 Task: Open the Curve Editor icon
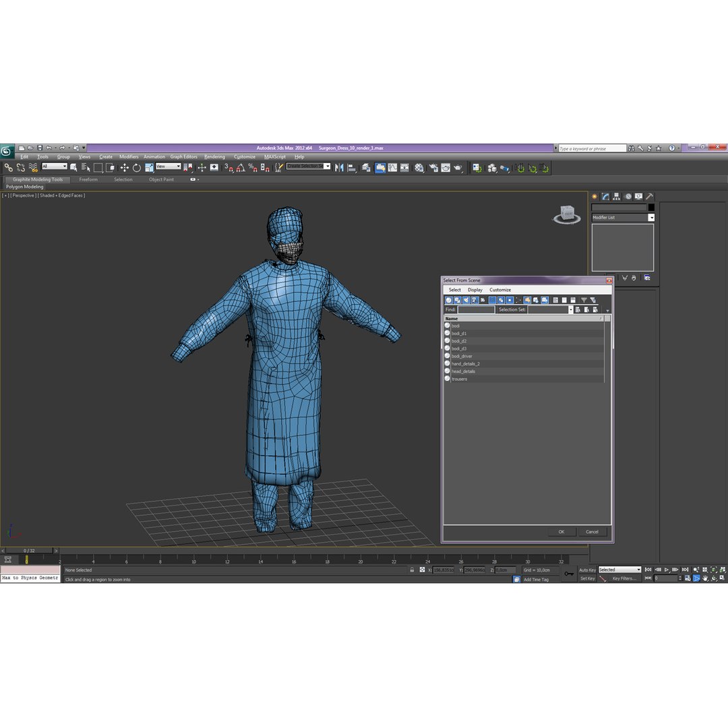[393, 168]
